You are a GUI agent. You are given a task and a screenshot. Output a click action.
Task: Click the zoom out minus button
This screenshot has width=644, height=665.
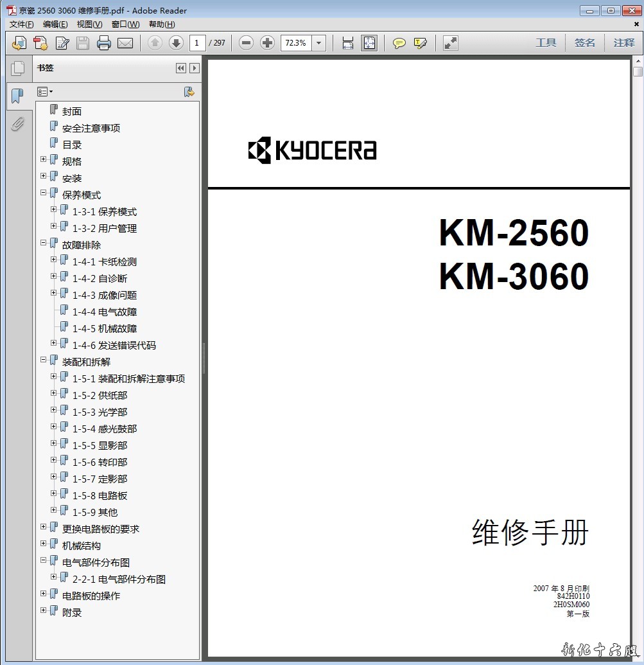tap(246, 43)
